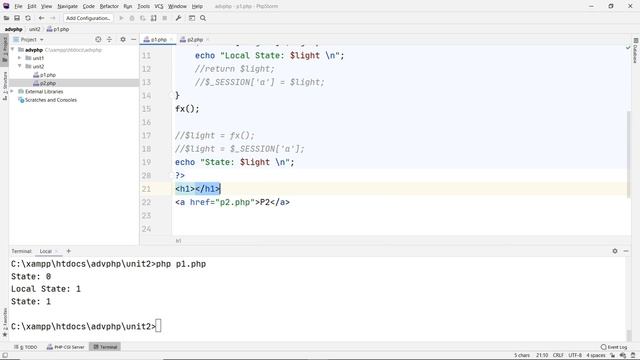This screenshot has height=360, width=640.
Task: Hide the Terminal panel with minus icon
Action: point(626,251)
